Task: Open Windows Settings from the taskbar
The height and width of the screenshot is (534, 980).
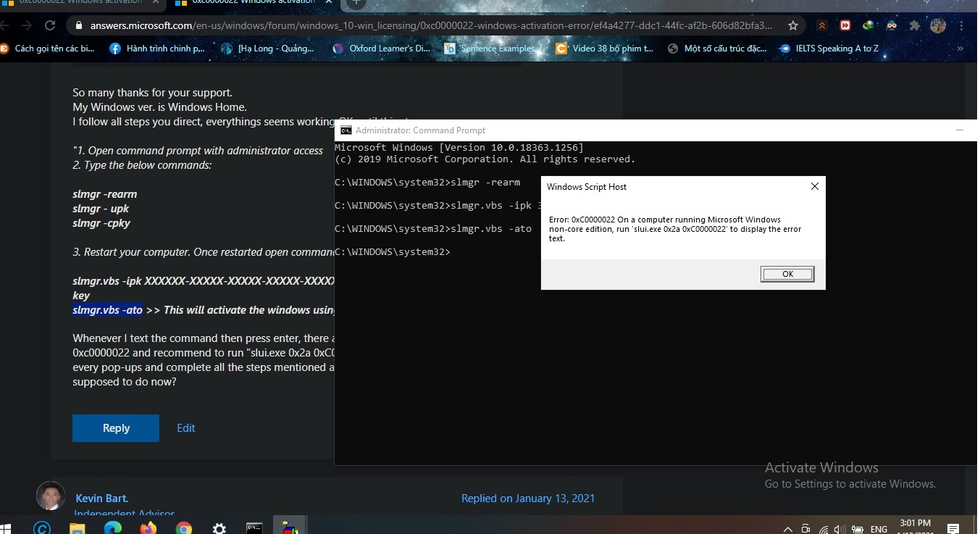Action: pyautogui.click(x=219, y=527)
